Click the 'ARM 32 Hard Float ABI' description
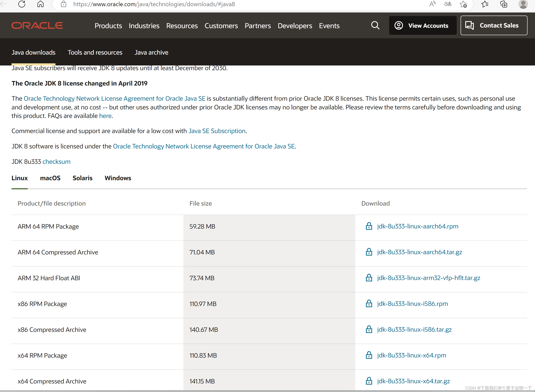This screenshot has width=535, height=392. (x=49, y=278)
